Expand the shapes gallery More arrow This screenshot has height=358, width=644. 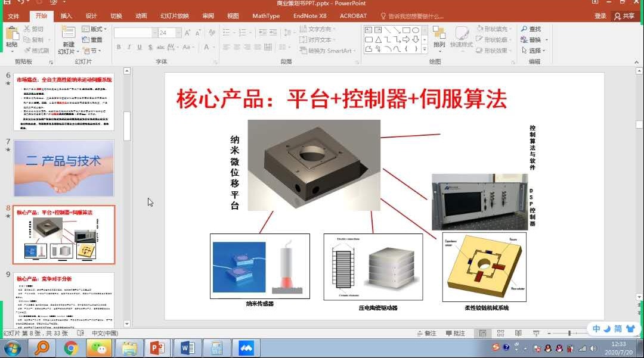pyautogui.click(x=425, y=49)
